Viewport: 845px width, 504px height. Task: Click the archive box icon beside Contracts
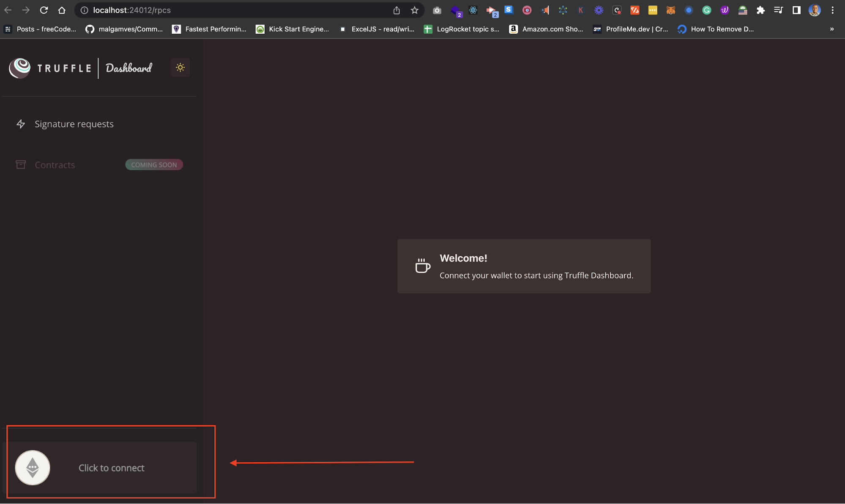coord(21,164)
